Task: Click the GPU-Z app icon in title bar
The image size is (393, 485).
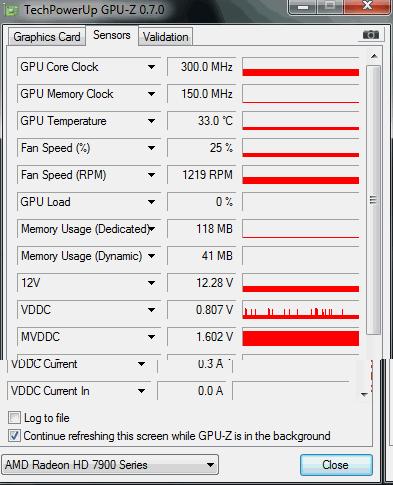Action: pos(11,10)
